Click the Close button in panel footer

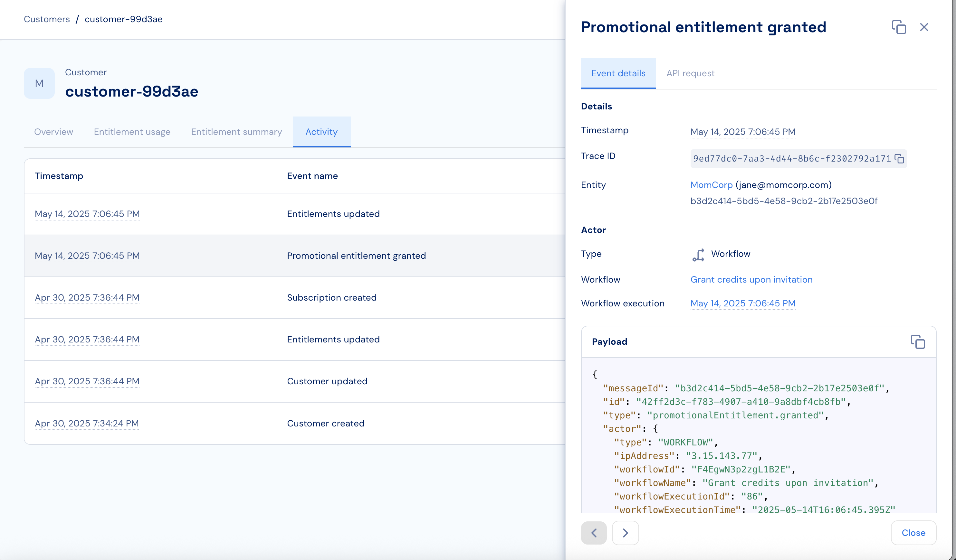point(913,533)
